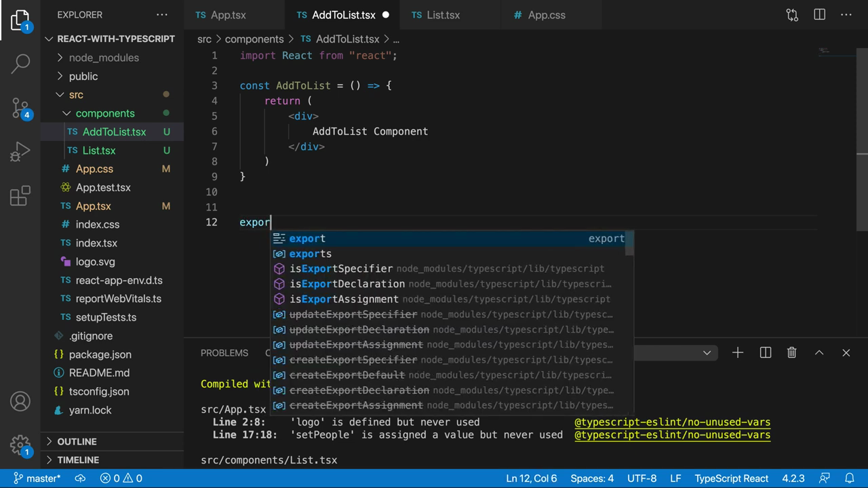Open the Manage gear icon
The width and height of the screenshot is (868, 488).
[x=20, y=445]
